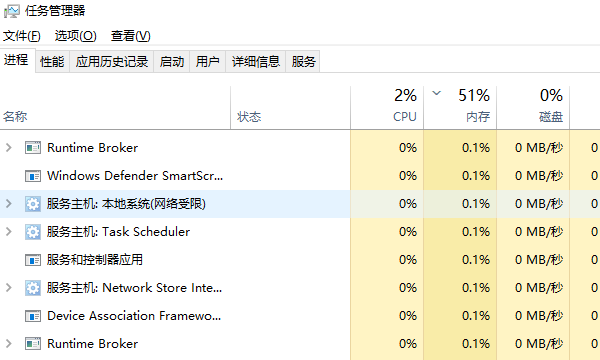Image resolution: width=600 pixels, height=360 pixels.
Task: Sort by the 2% CPU column header
Action: pos(387,108)
